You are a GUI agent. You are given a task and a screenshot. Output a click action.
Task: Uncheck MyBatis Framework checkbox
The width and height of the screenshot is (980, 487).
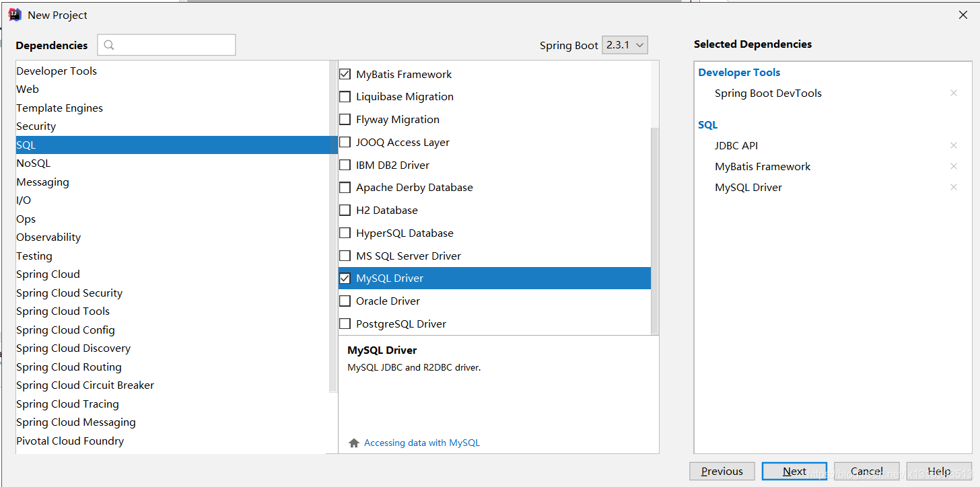[x=345, y=74]
